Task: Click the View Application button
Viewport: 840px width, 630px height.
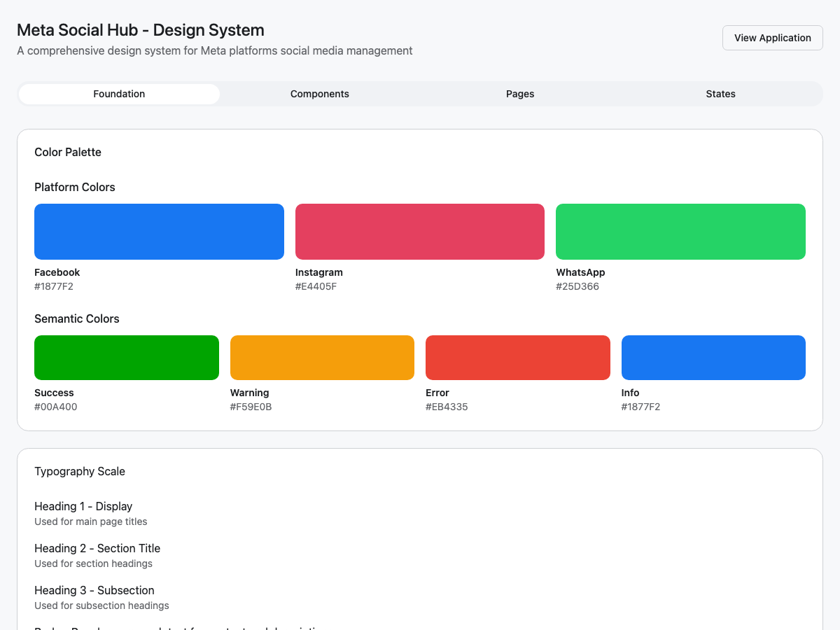Action: pos(773,38)
